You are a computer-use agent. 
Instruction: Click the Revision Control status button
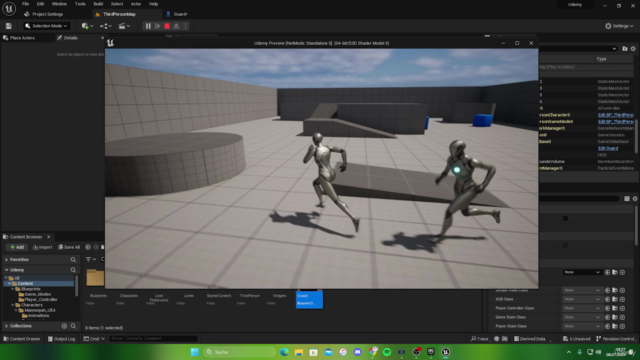(x=615, y=339)
